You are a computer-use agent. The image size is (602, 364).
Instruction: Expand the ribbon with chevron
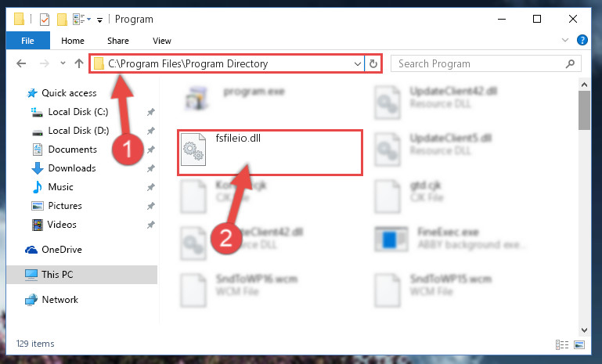pyautogui.click(x=565, y=40)
